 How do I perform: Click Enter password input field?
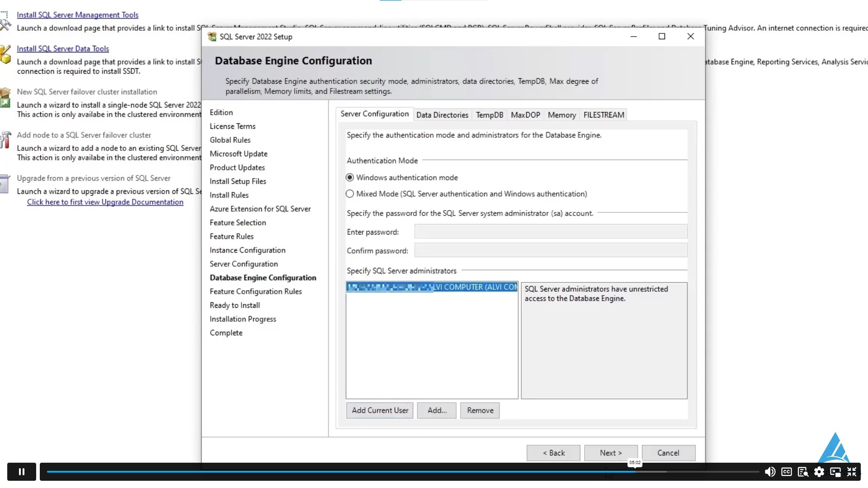coord(551,232)
